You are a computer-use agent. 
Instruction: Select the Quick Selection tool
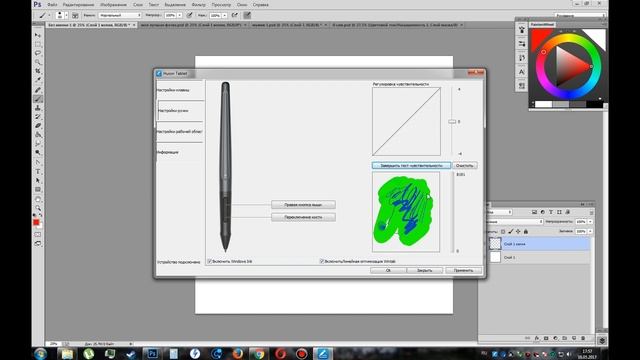38,62
